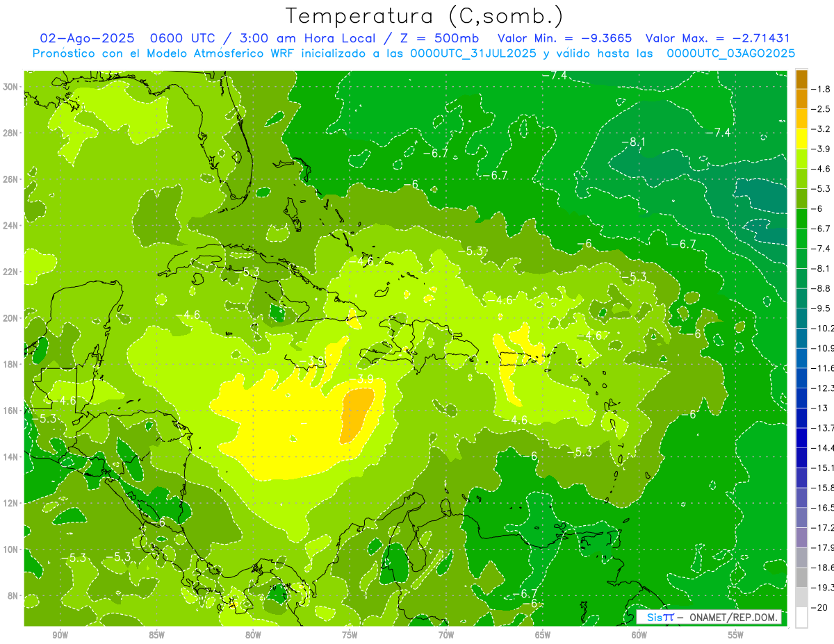
Task: Pick legend swatch between -14.4 and -15.1
Action: click(x=801, y=457)
